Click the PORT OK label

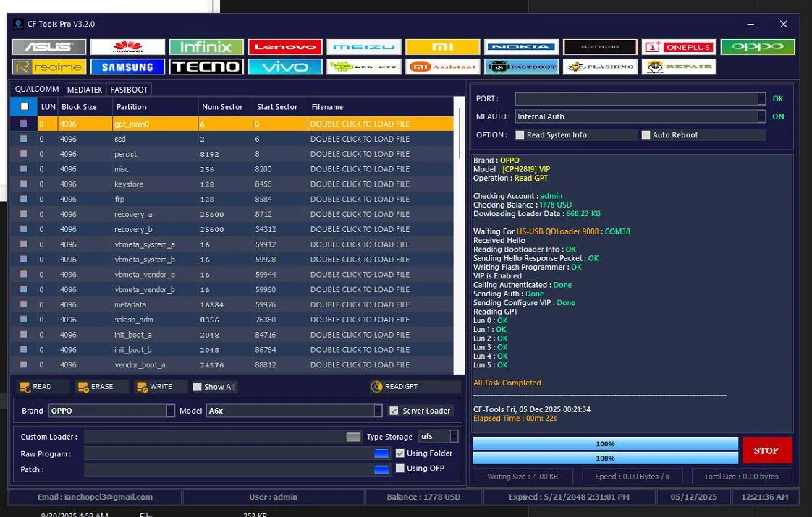click(x=778, y=98)
